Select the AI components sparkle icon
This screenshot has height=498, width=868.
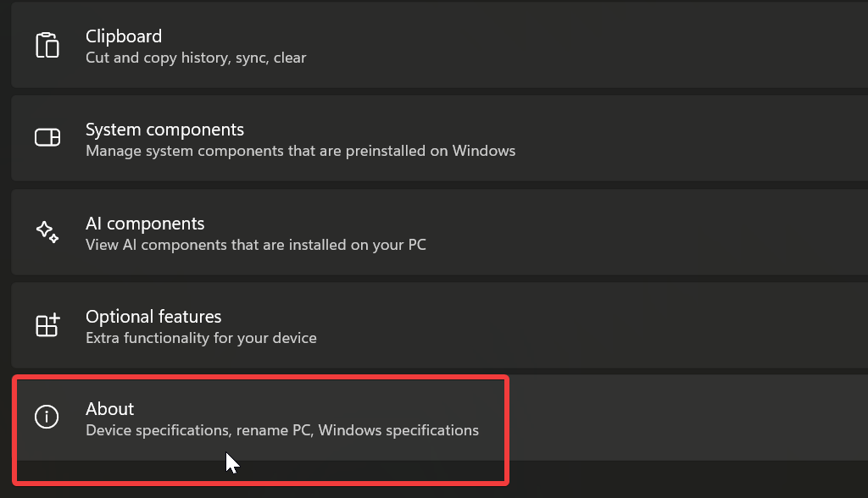48,232
